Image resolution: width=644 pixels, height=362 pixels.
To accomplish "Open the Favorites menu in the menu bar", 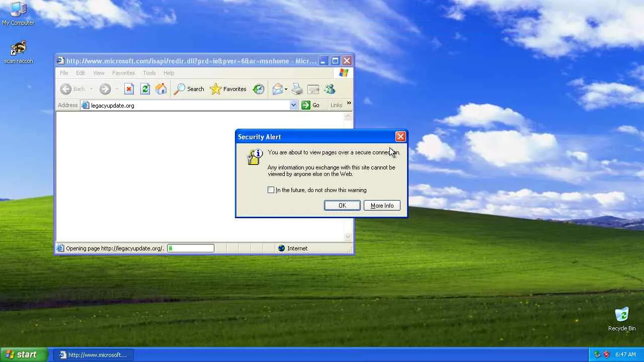I will coord(123,73).
